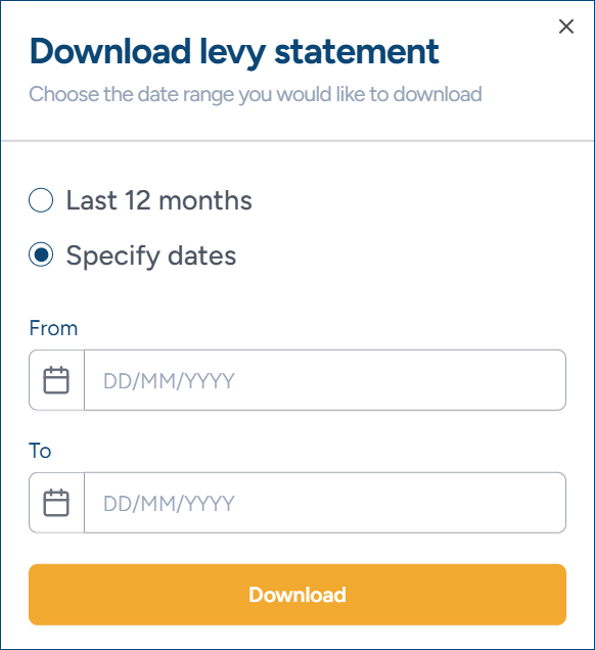Focus the DD/MM/YYYY placeholder under To
This screenshot has width=595, height=650.
point(169,503)
